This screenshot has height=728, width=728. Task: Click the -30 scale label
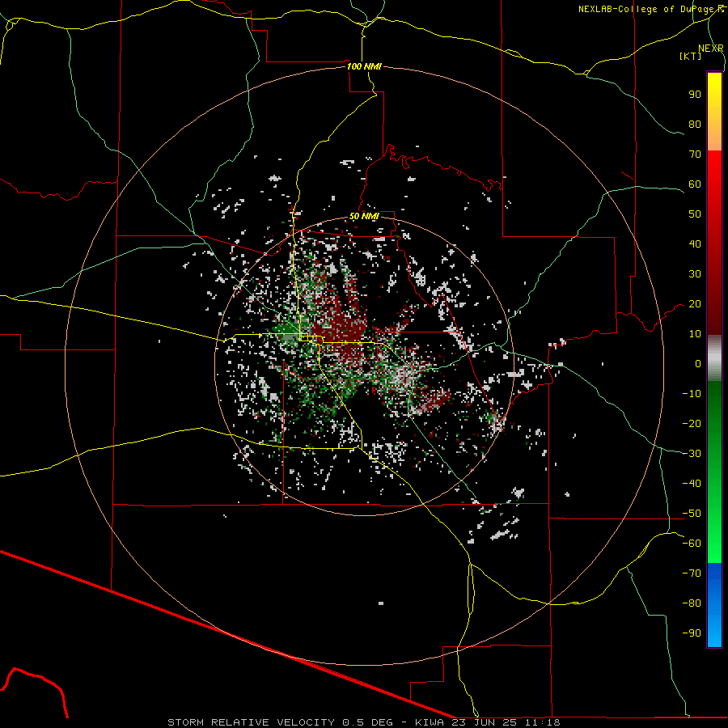click(x=692, y=454)
